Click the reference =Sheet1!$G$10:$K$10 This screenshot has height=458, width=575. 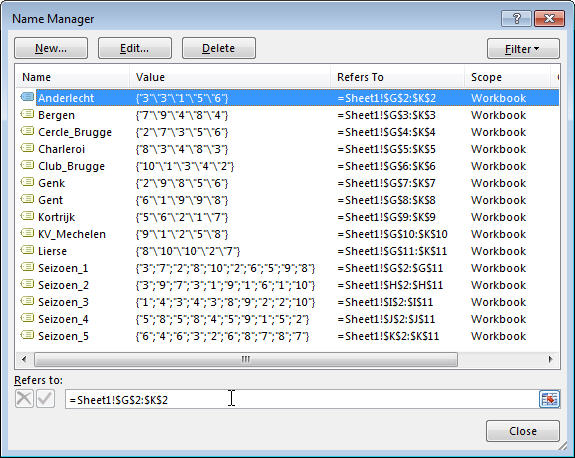[x=392, y=234]
